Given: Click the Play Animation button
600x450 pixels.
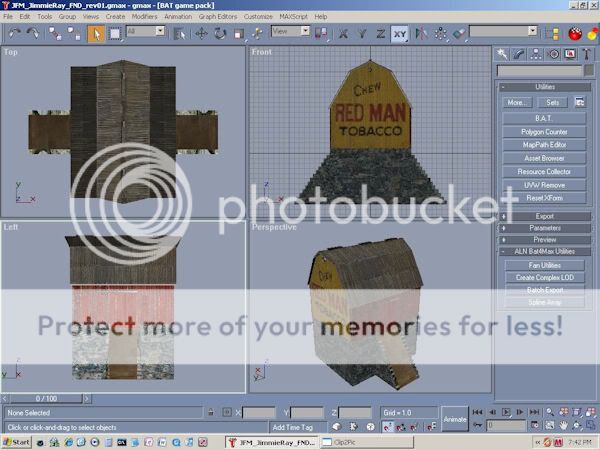Looking at the screenshot, I should [x=506, y=412].
